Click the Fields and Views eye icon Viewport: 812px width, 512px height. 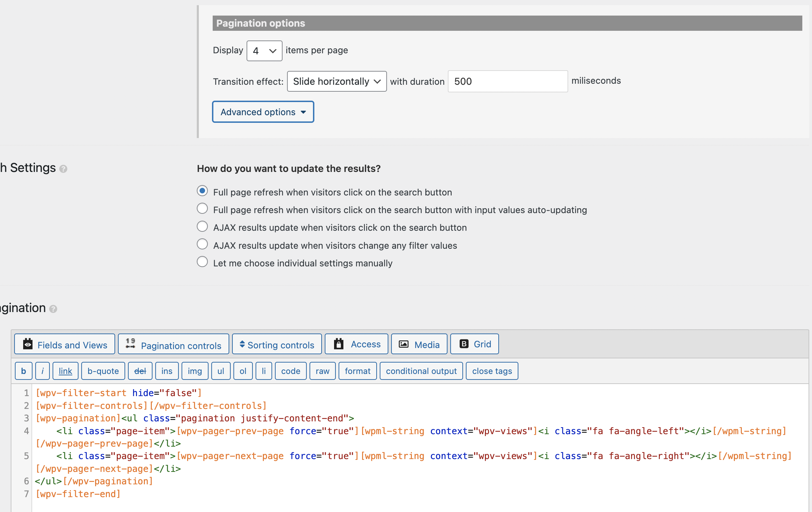(x=28, y=344)
